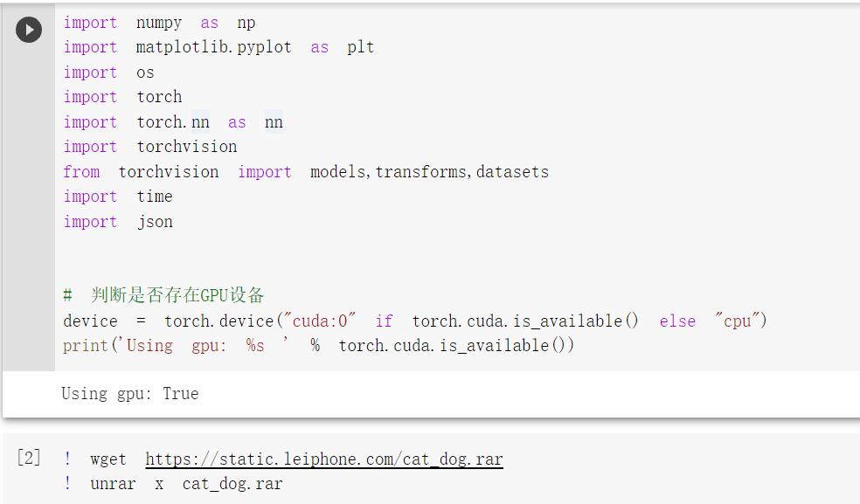Run the first code cell
This screenshot has height=504, width=860.
coord(29,30)
